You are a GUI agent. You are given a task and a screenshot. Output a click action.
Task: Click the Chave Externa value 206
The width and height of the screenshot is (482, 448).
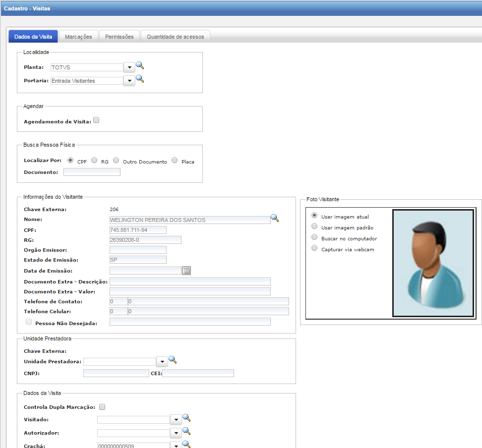click(114, 209)
